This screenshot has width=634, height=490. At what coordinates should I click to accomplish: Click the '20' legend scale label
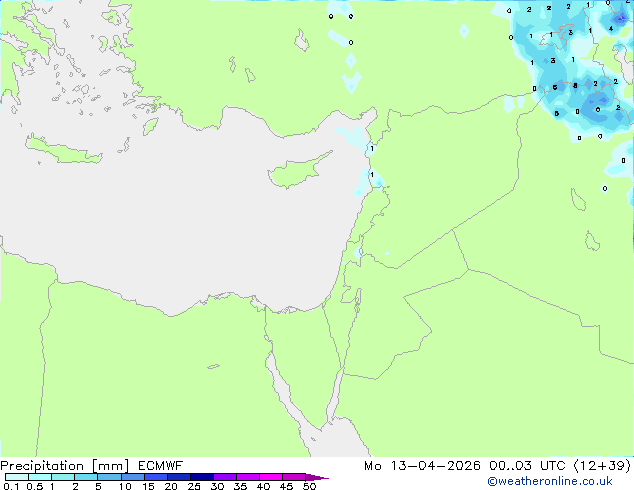pyautogui.click(x=171, y=486)
